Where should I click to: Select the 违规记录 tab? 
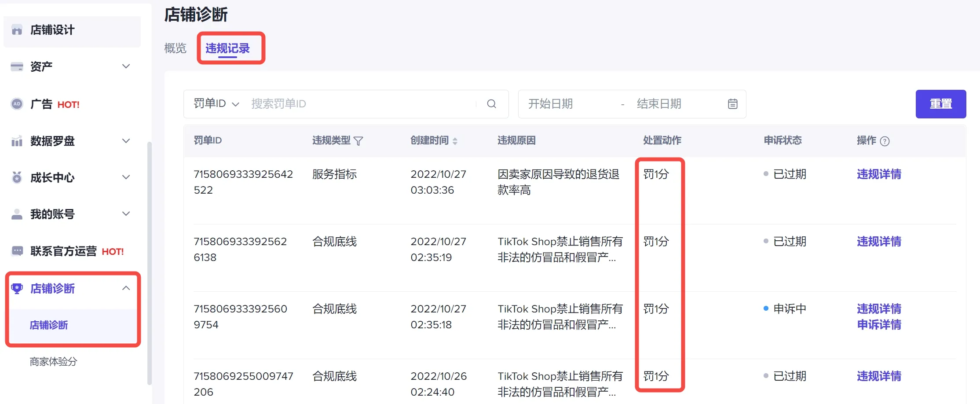point(230,48)
